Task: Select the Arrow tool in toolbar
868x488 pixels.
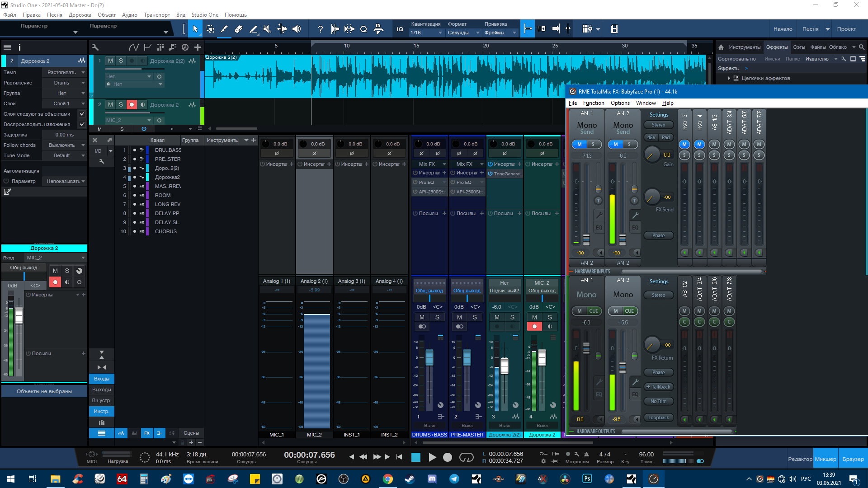Action: coord(195,29)
